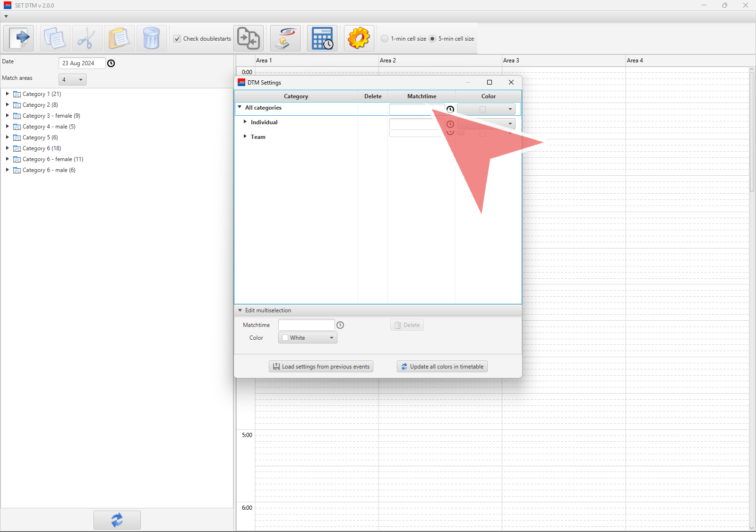This screenshot has height=532, width=756.
Task: Click the refresh arrows button at bottom
Action: pos(117,520)
